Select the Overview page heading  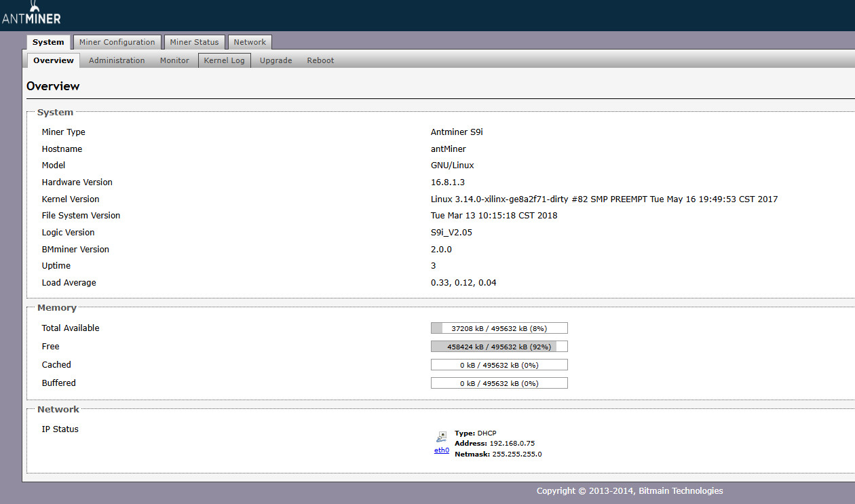[x=53, y=86]
